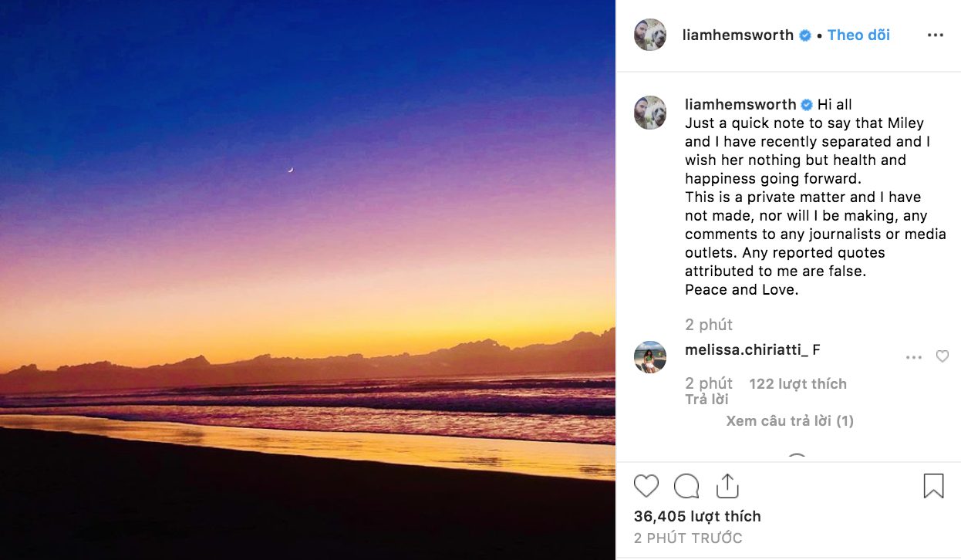The image size is (961, 560).
Task: Click the sunset beach photo
Action: pos(308,280)
